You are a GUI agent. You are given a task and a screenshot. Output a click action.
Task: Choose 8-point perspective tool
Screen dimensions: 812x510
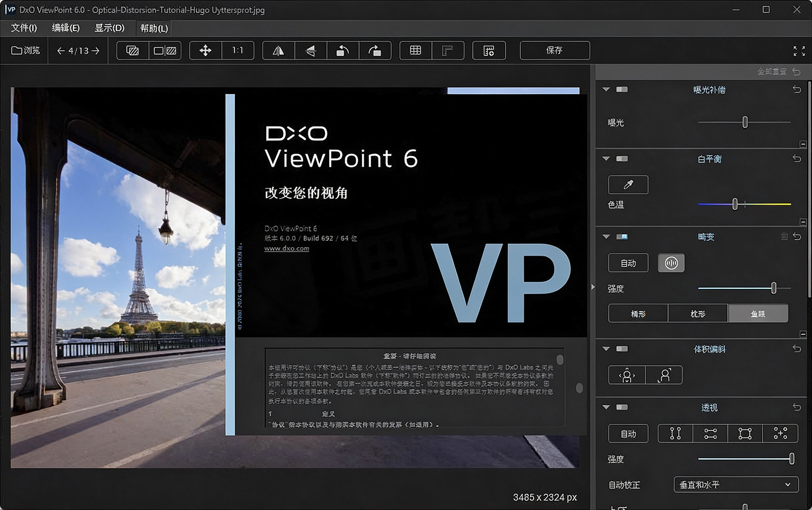780,433
